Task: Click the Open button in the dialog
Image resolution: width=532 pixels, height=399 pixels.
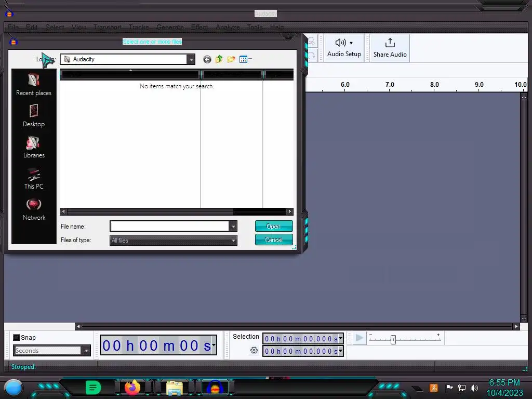Action: [274, 226]
